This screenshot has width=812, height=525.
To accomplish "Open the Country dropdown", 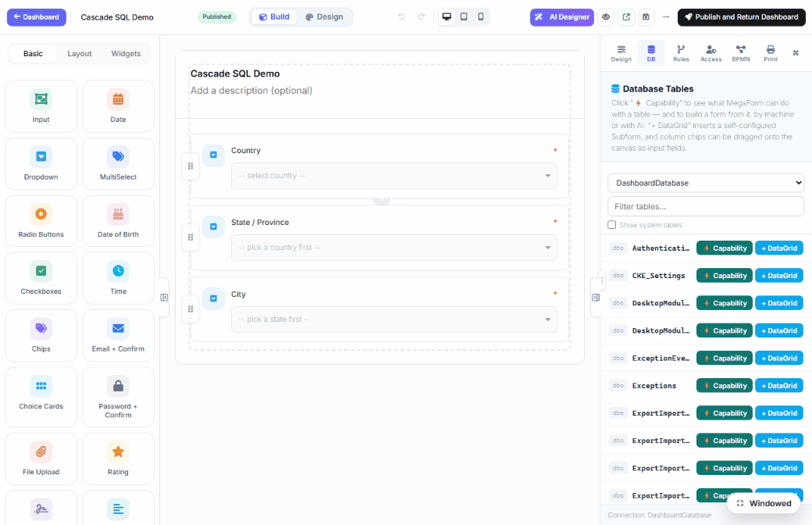I will [x=394, y=176].
